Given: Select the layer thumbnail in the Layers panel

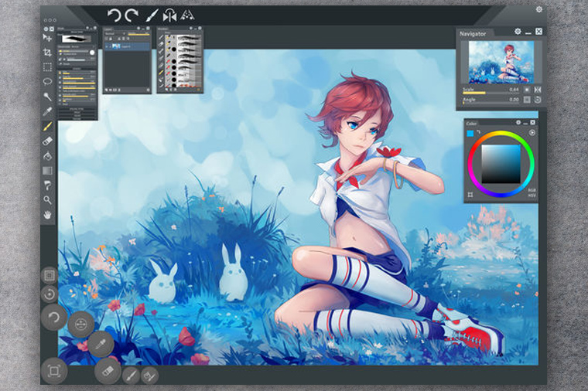Looking at the screenshot, I should [x=116, y=46].
